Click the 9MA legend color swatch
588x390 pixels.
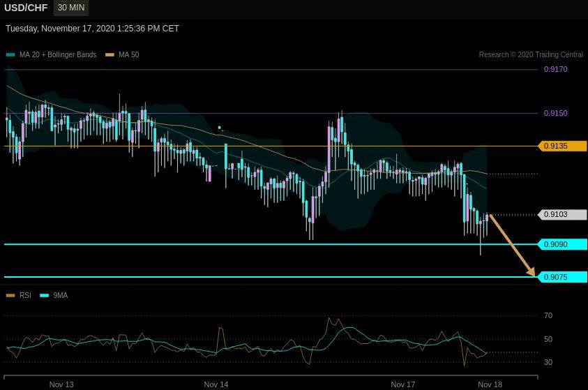tap(44, 296)
